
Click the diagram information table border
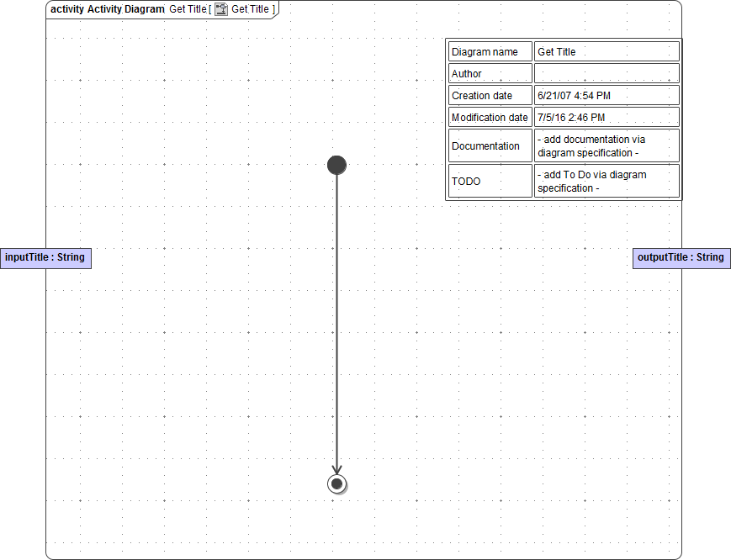coord(564,38)
